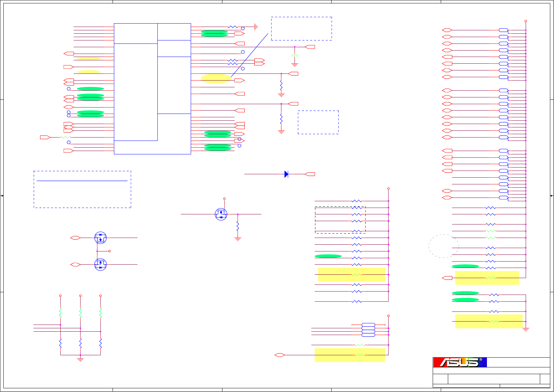This screenshot has width=554, height=392.
Task: Select the port connected to diode cathode
Action: (x=310, y=174)
